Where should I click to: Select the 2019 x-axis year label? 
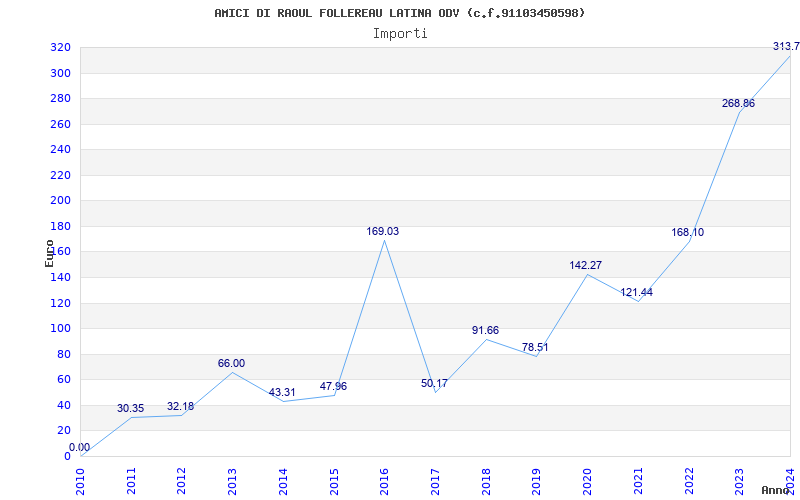point(537,481)
